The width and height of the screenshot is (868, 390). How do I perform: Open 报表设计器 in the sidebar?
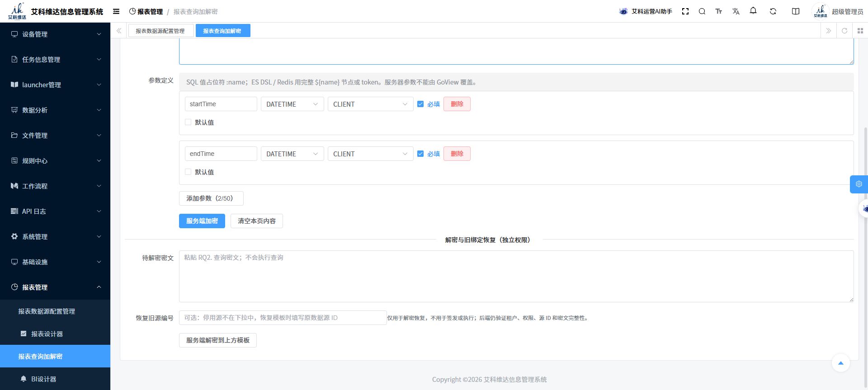point(55,334)
